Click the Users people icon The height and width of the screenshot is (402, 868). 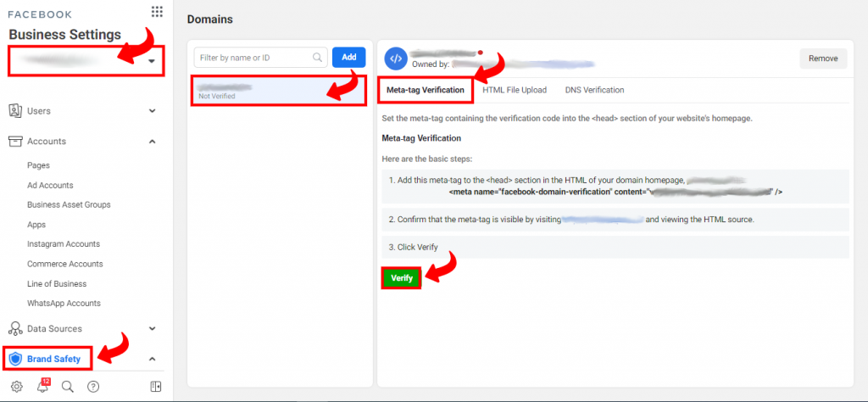coord(15,111)
